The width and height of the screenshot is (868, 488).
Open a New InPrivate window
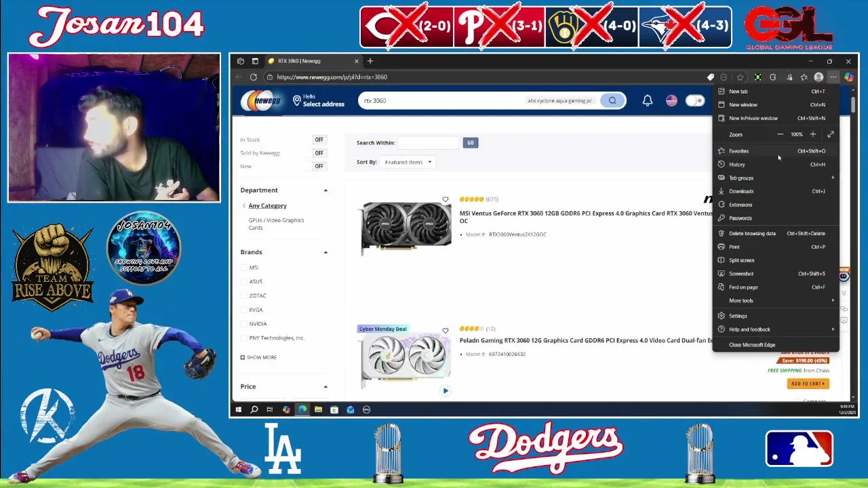(776, 118)
